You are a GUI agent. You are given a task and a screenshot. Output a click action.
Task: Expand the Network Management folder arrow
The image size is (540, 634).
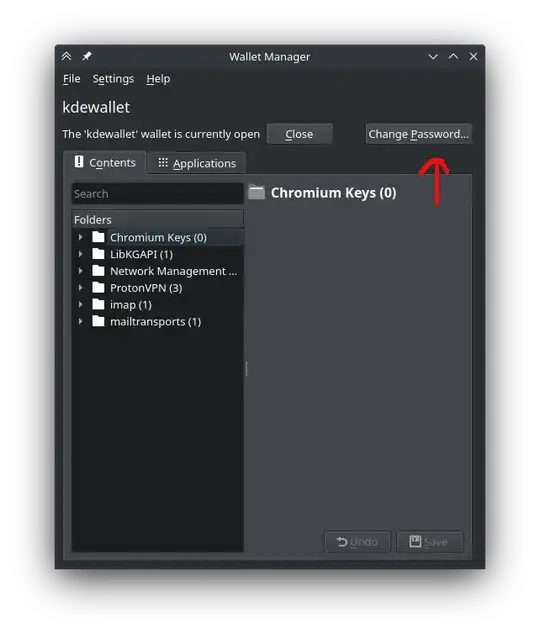80,271
